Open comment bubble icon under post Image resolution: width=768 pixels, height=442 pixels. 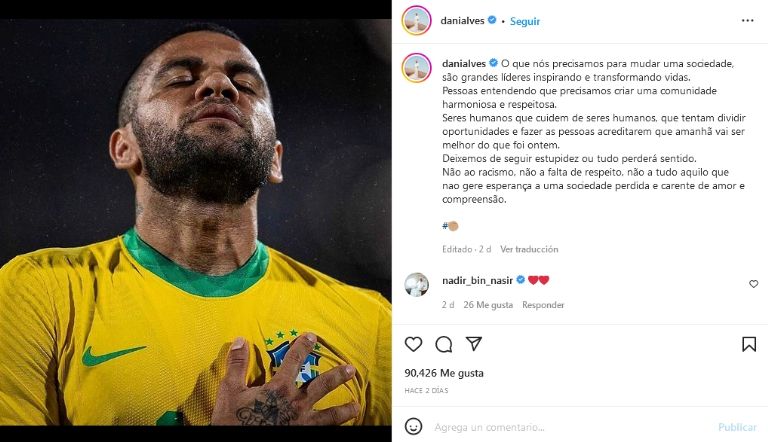coord(444,344)
